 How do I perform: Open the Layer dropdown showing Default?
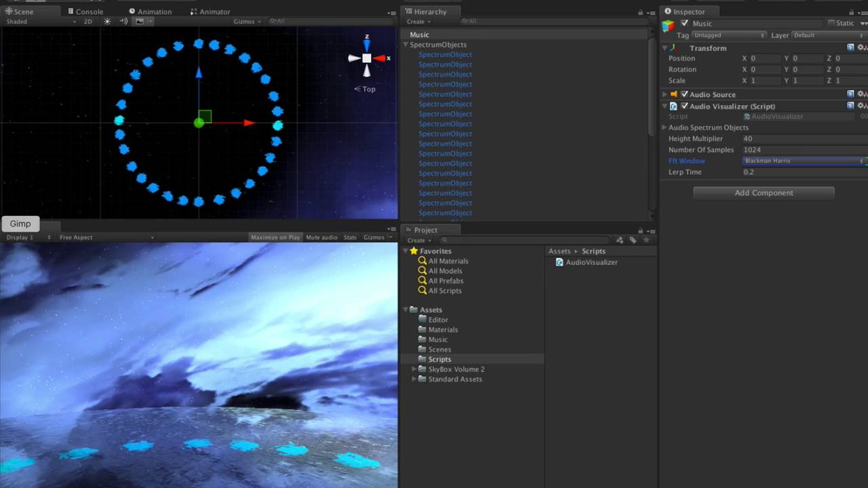[829, 35]
